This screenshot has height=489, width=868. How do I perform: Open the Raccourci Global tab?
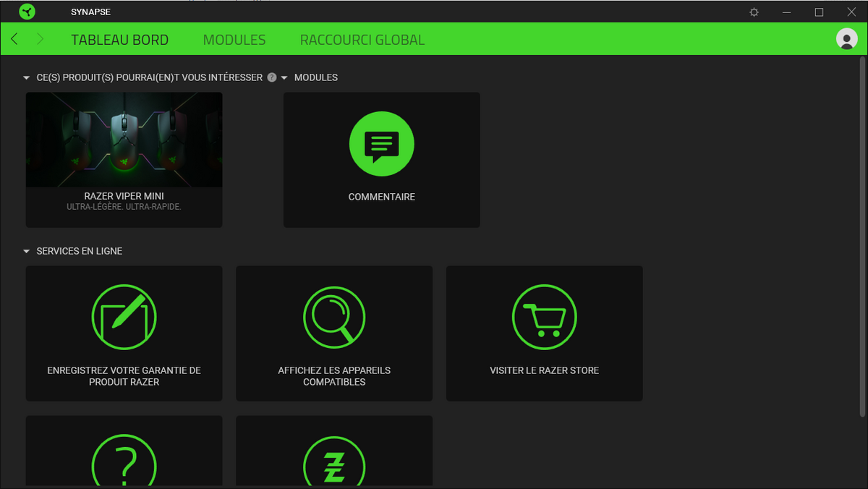pyautogui.click(x=362, y=40)
